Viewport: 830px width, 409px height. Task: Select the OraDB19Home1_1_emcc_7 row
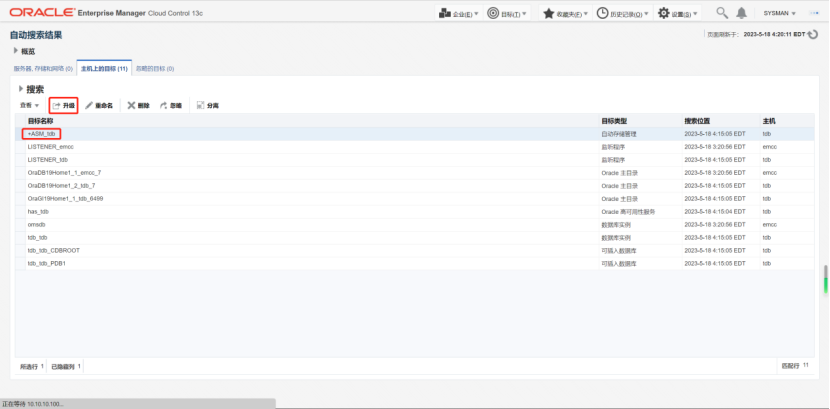414,172
